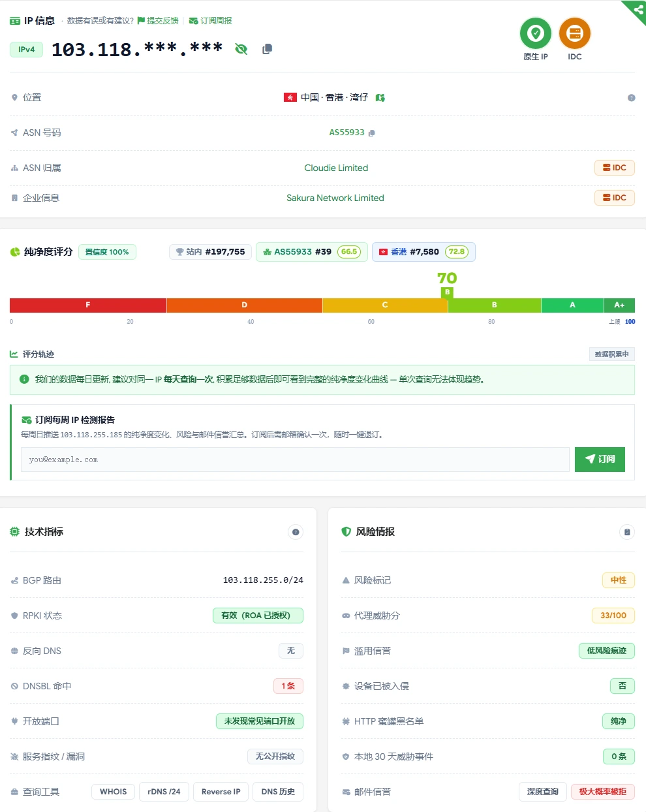The image size is (646, 812).
Task: Click the green 原生 IP shield badge
Action: (536, 33)
